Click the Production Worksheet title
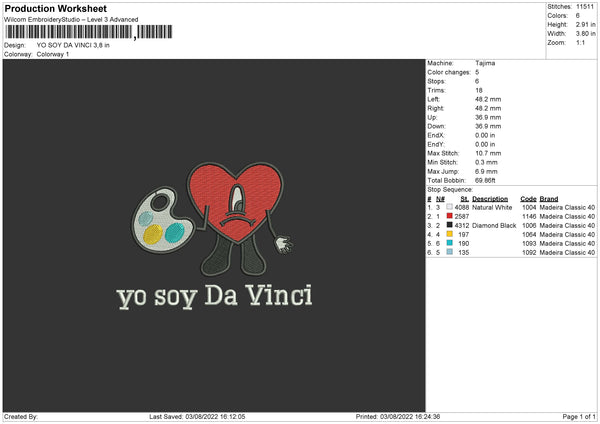The width and height of the screenshot is (600, 424). pos(55,8)
